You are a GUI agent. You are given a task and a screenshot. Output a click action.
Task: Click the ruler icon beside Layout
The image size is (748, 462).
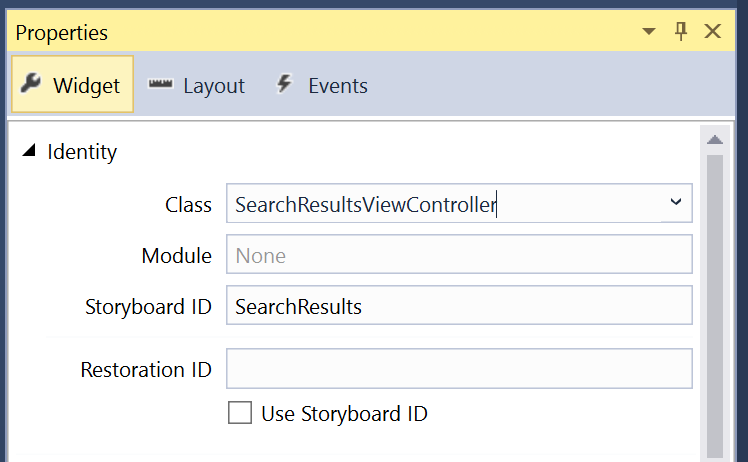tap(161, 85)
